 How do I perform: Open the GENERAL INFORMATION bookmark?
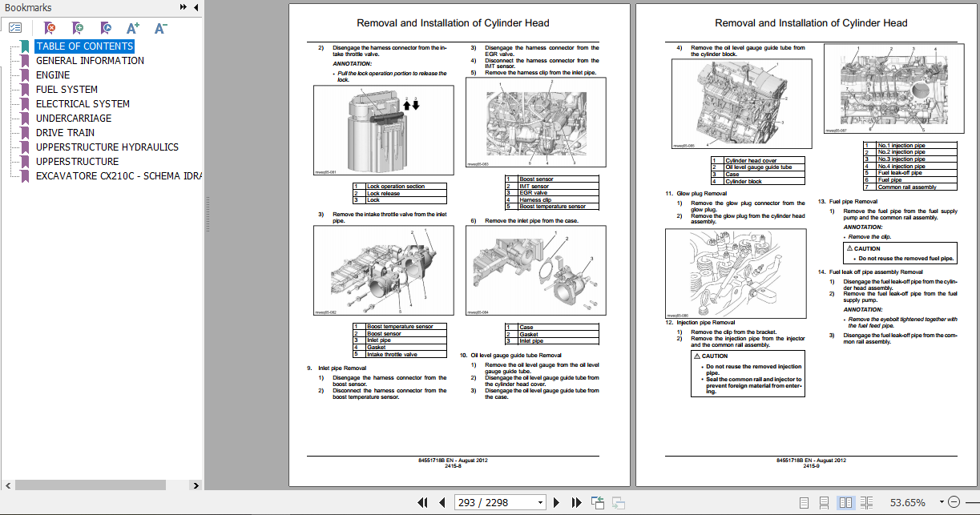90,61
